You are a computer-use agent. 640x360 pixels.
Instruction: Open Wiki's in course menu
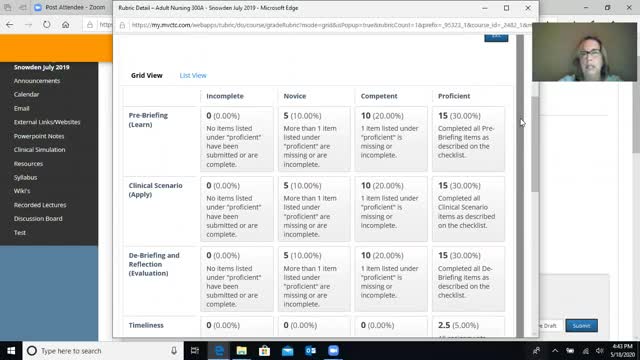coord(22,191)
